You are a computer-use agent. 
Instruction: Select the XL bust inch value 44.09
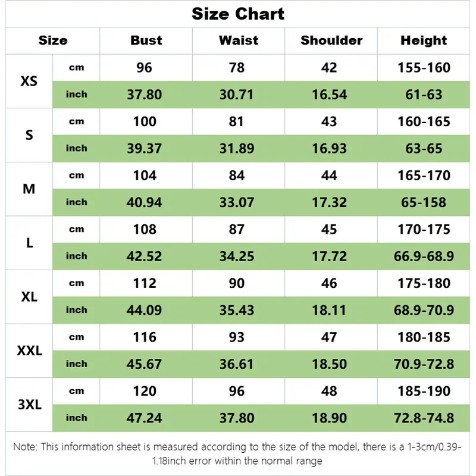pyautogui.click(x=145, y=310)
